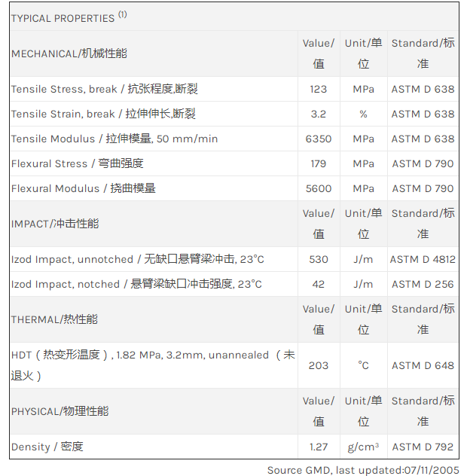Click the IMPACT/冲击性能 section header

click(54, 224)
